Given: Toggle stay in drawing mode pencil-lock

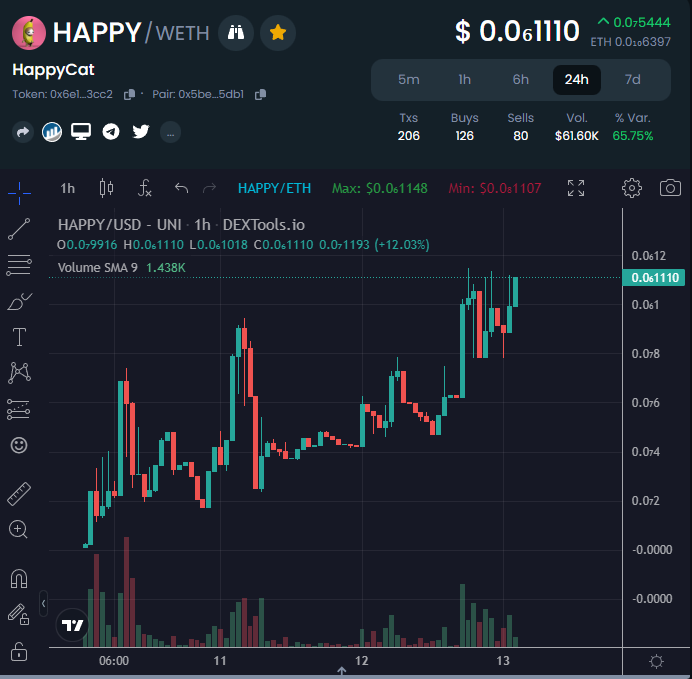Looking at the screenshot, I should 19,615.
